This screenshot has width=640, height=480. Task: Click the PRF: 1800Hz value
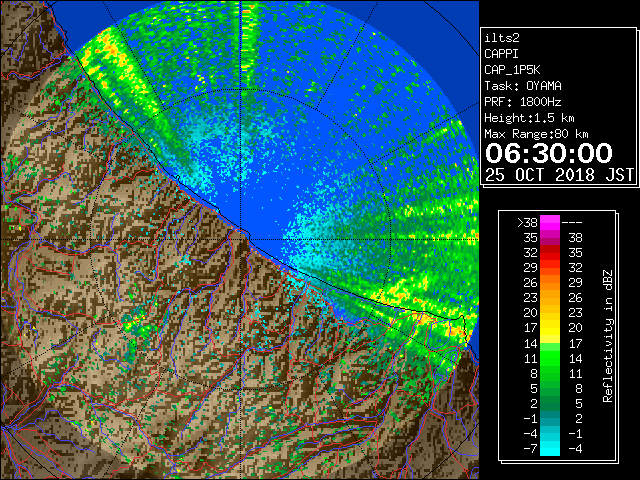[523, 102]
